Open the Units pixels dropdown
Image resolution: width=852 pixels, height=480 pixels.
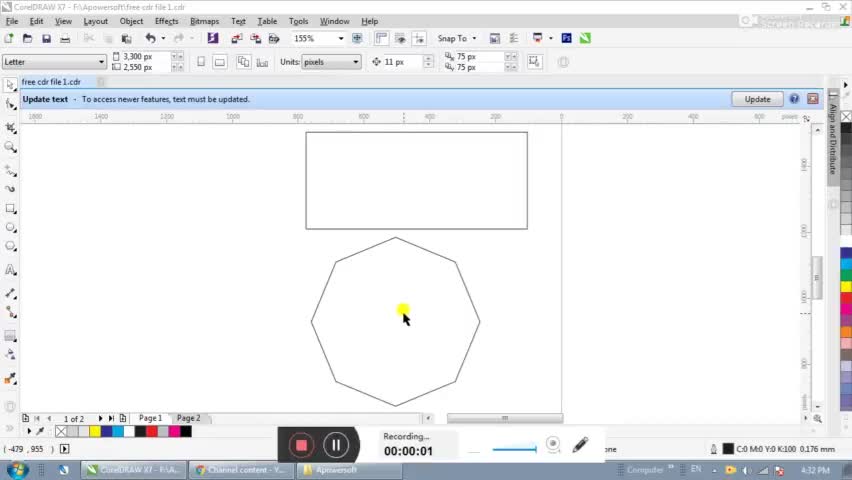(x=355, y=62)
